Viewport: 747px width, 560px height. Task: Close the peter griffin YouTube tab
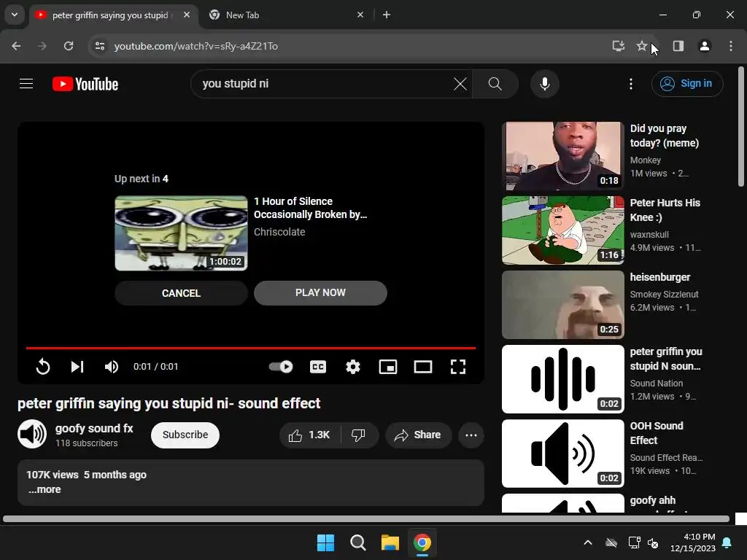[x=187, y=15]
